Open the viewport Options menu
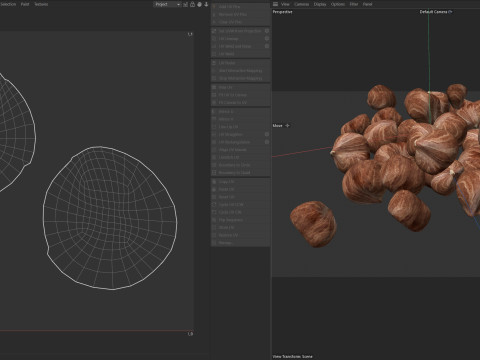 coord(338,4)
